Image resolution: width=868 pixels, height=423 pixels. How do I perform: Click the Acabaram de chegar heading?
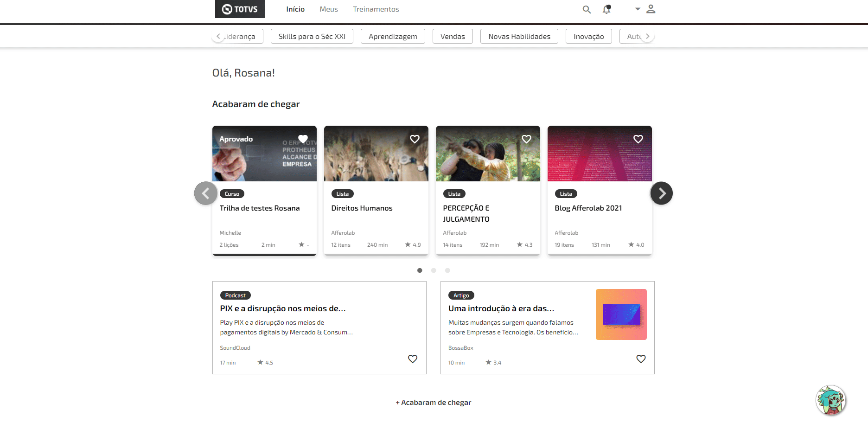coord(256,104)
